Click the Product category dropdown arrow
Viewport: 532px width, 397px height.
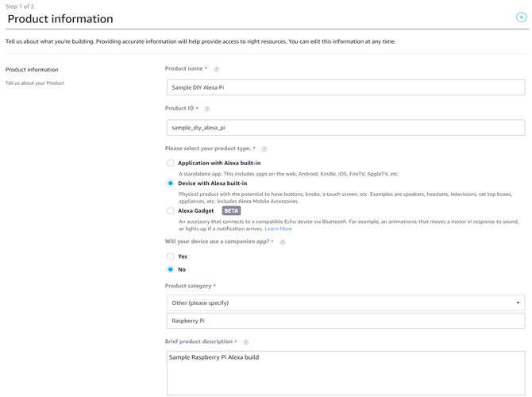pos(518,303)
